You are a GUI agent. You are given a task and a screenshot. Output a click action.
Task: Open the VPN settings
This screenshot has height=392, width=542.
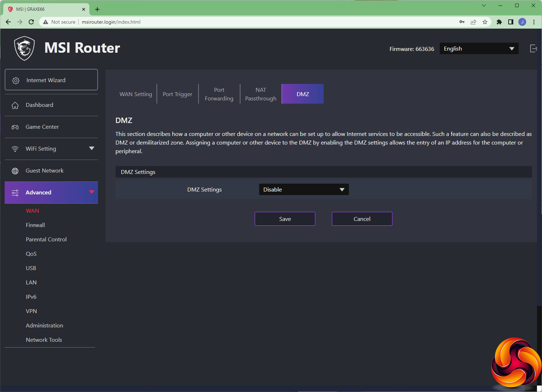click(x=31, y=311)
